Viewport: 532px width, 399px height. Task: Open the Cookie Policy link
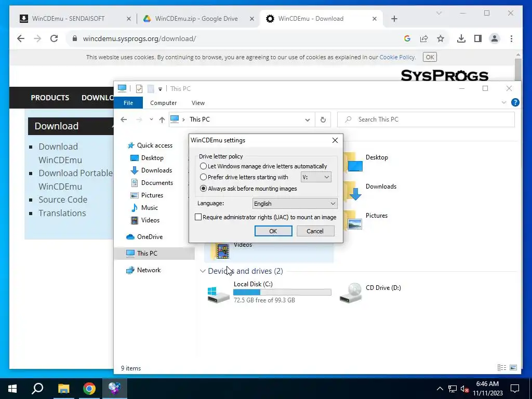397,57
